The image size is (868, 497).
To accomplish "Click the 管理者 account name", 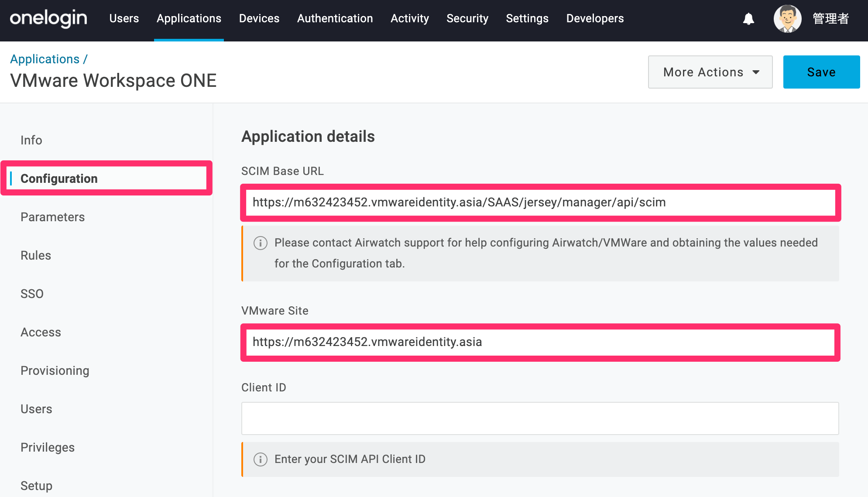I will pyautogui.click(x=831, y=19).
